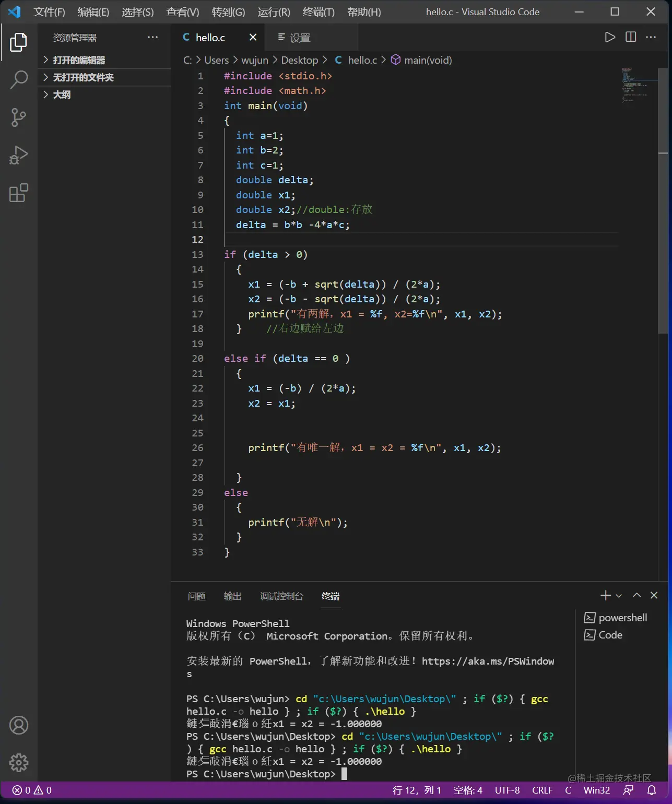This screenshot has height=804, width=672.
Task: Click the 行 12, 列 1 cursor position
Action: pyautogui.click(x=417, y=790)
